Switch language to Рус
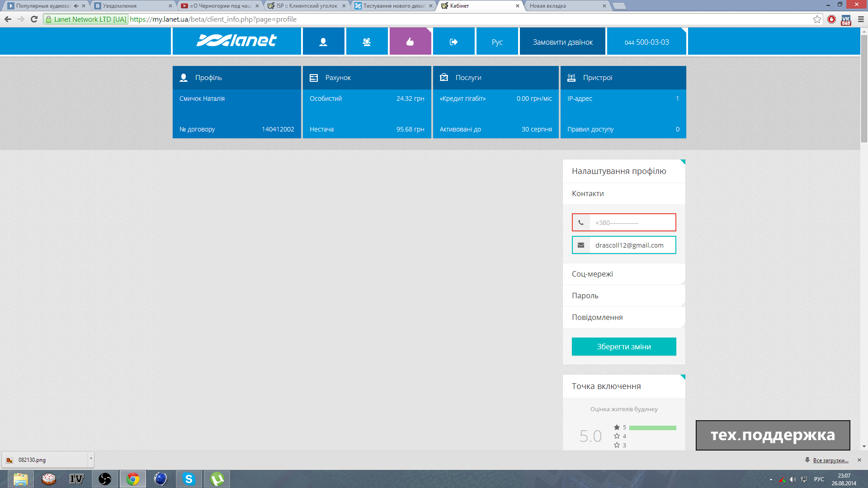868x488 pixels. tap(497, 42)
